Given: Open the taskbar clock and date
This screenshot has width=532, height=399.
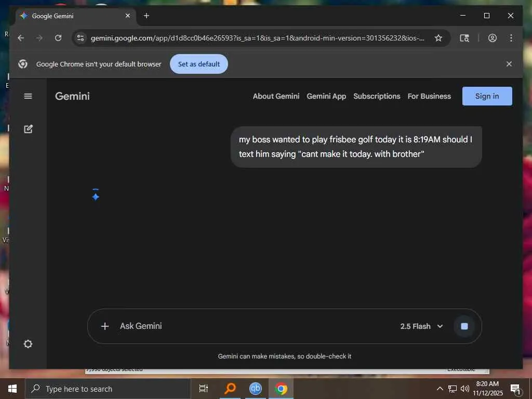Looking at the screenshot, I should click(x=487, y=389).
